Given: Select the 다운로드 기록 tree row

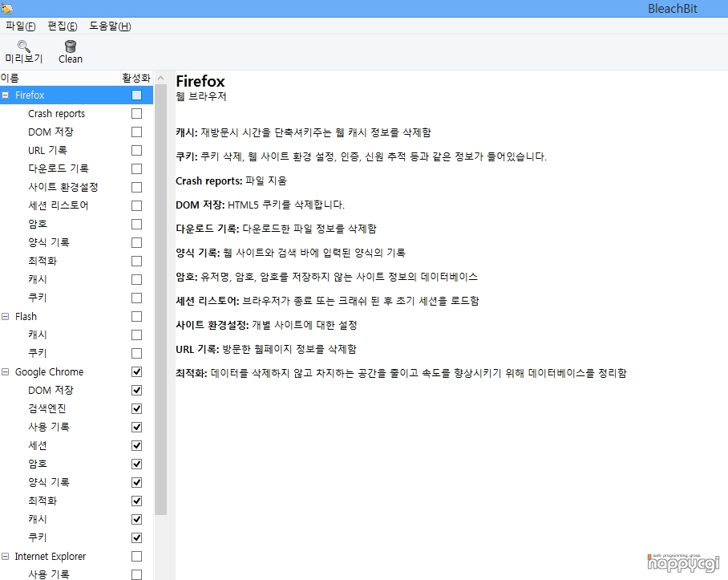Looking at the screenshot, I should click(x=77, y=169).
